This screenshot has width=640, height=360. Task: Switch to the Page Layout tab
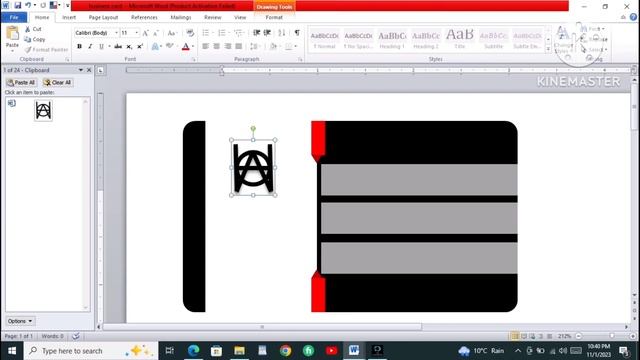click(x=103, y=17)
